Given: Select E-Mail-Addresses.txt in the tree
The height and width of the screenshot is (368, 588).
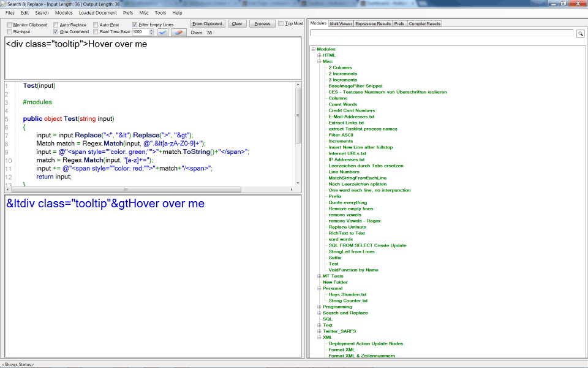Looking at the screenshot, I should click(352, 117).
